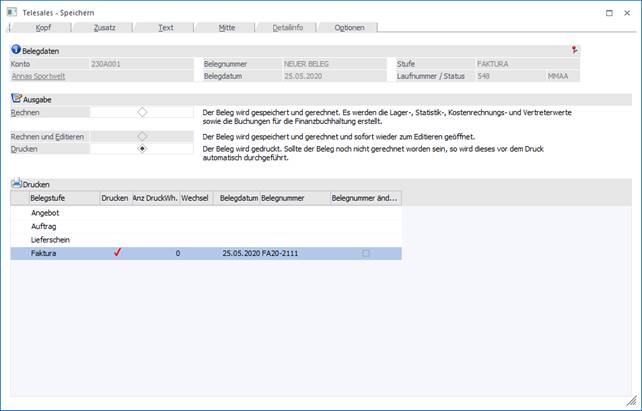This screenshot has height=411, width=642.
Task: Open the Optionen tab
Action: pyautogui.click(x=349, y=27)
